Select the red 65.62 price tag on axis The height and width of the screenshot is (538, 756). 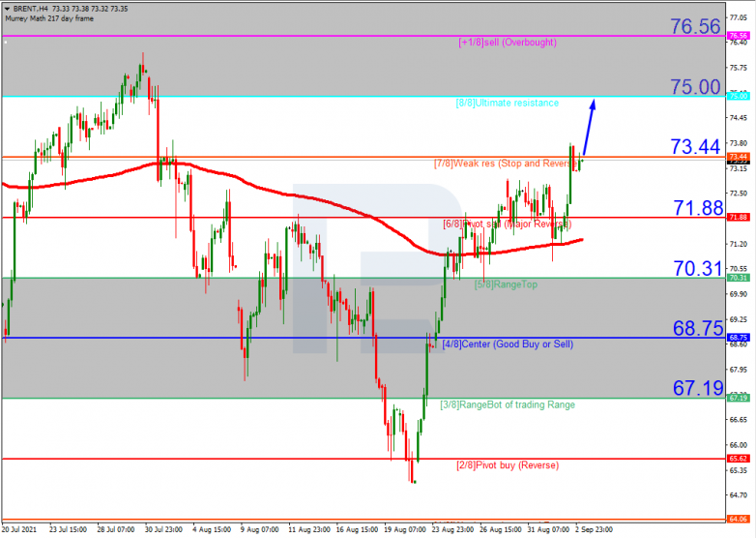point(739,459)
